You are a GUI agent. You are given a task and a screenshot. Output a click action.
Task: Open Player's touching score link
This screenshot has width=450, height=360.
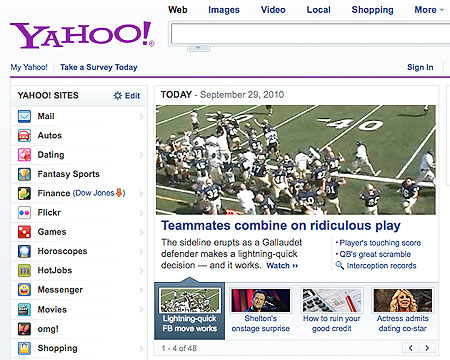click(380, 243)
